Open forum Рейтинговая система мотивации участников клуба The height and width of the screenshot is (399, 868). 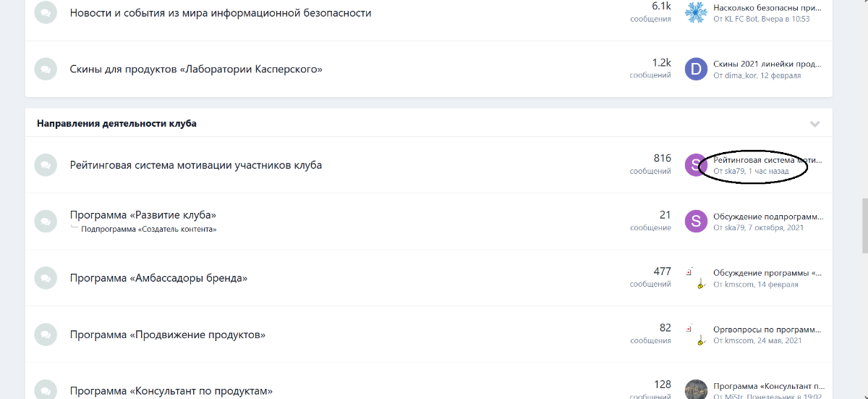[x=196, y=165]
